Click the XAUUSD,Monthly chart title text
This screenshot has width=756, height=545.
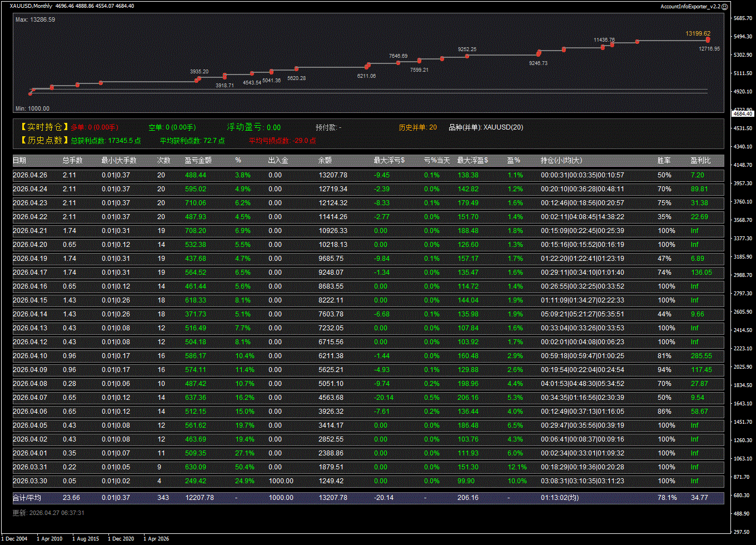pos(31,6)
